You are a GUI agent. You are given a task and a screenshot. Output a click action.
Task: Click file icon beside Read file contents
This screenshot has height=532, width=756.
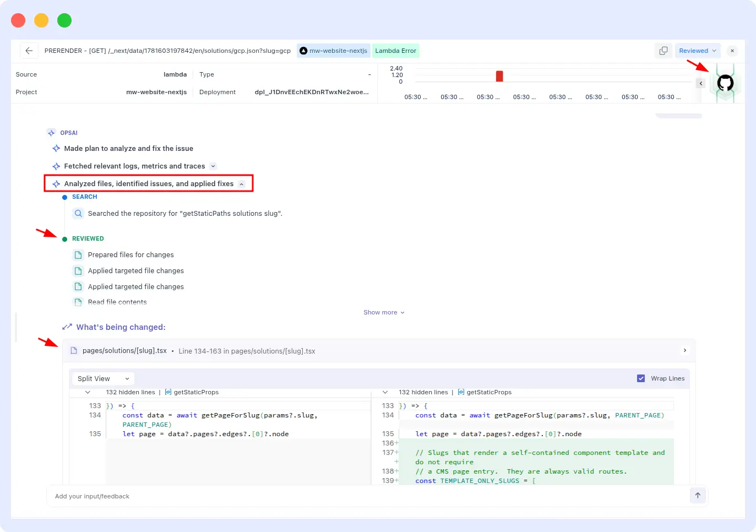tap(78, 302)
